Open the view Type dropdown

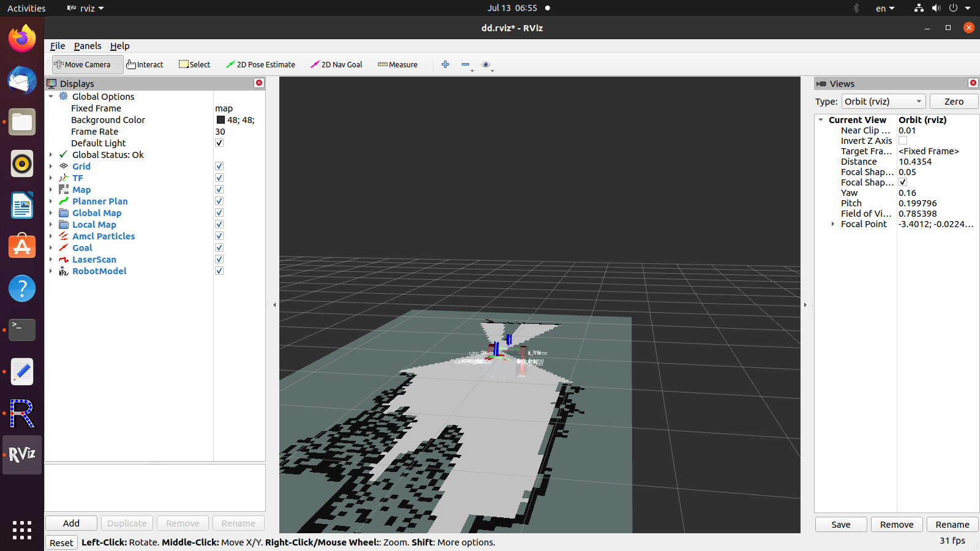pyautogui.click(x=883, y=102)
